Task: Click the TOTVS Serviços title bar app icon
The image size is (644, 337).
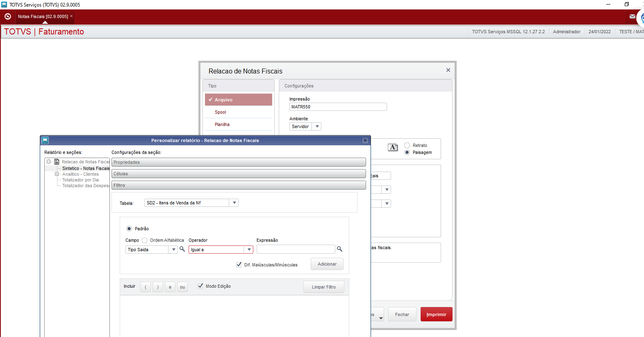Action: coord(4,5)
